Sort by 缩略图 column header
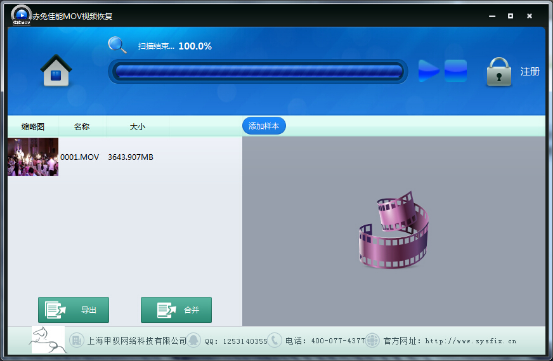Image resolution: width=553 pixels, height=361 pixels. tap(33, 127)
